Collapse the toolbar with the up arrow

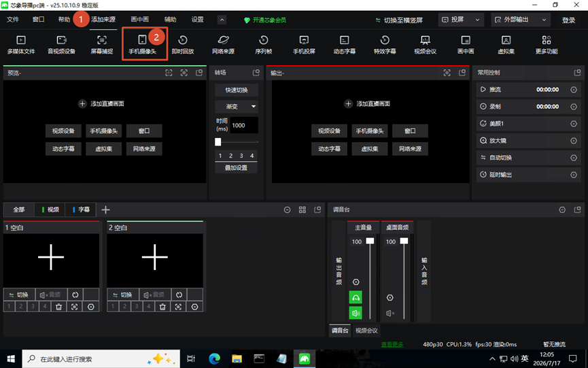tap(222, 20)
